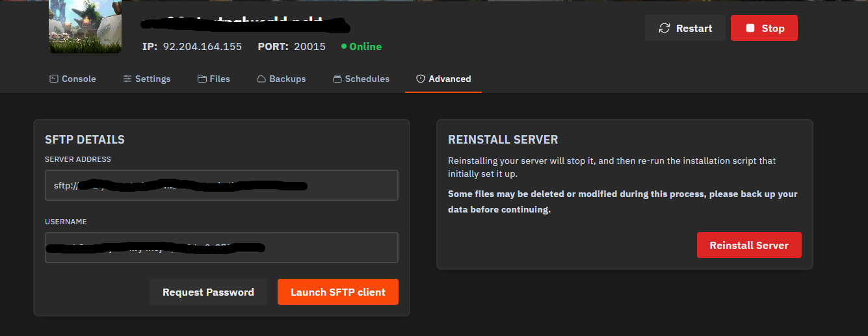The image size is (868, 336).
Task: Click the REINSTALL SERVER heading
Action: pyautogui.click(x=503, y=140)
